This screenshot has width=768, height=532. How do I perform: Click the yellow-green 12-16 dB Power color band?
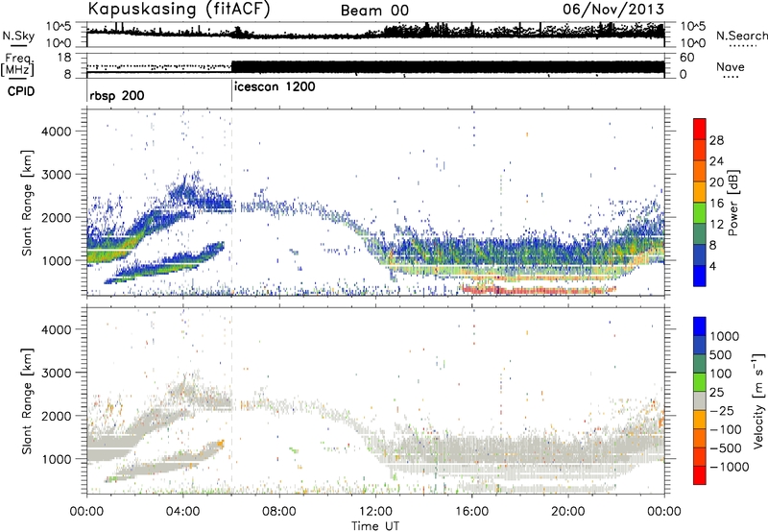point(700,213)
